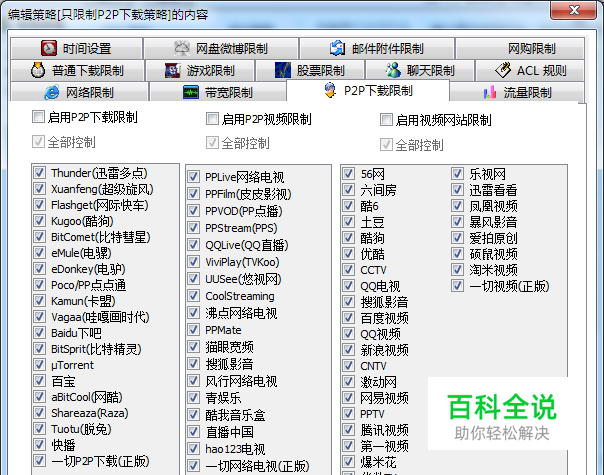Click the mail icon on 邮件附件限制 tab
Screen dimensions: 604x475
tap(337, 48)
